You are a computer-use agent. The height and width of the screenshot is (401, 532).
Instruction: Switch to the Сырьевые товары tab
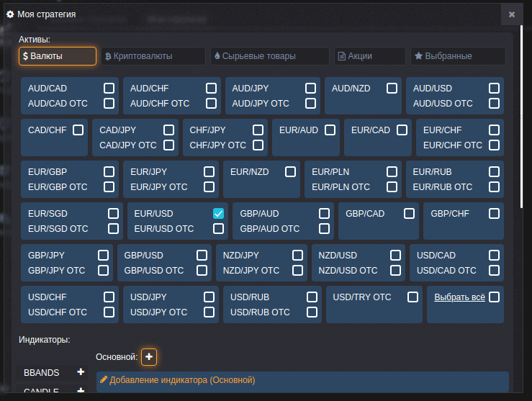pyautogui.click(x=269, y=56)
